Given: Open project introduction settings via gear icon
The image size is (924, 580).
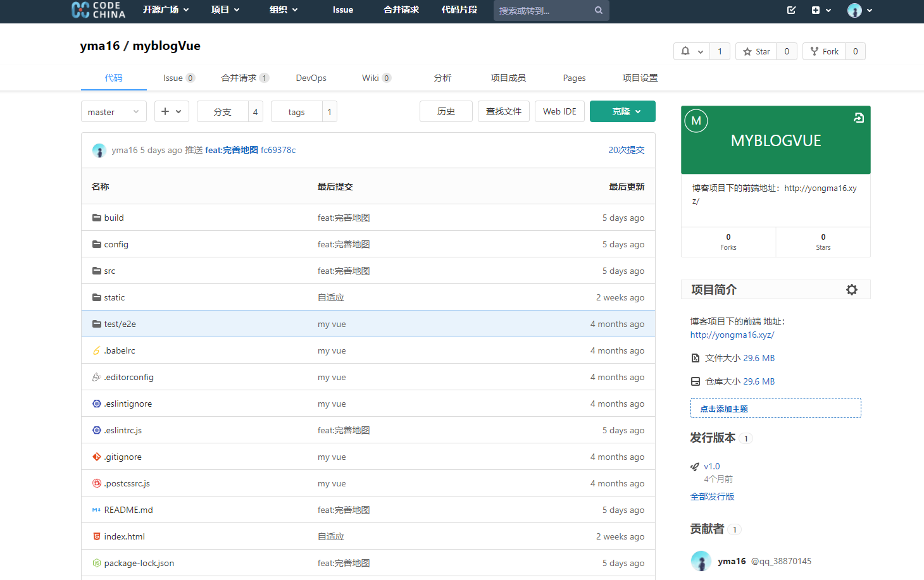Looking at the screenshot, I should click(x=852, y=289).
